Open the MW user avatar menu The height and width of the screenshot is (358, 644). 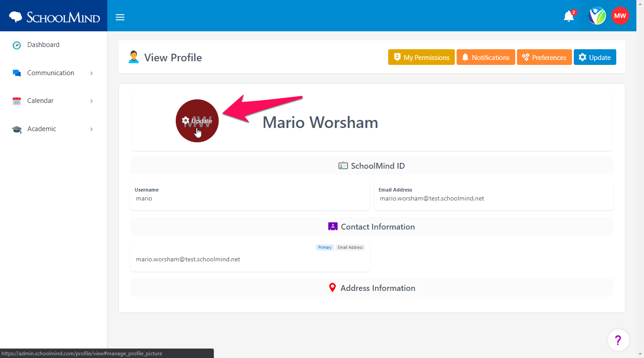[x=620, y=16]
